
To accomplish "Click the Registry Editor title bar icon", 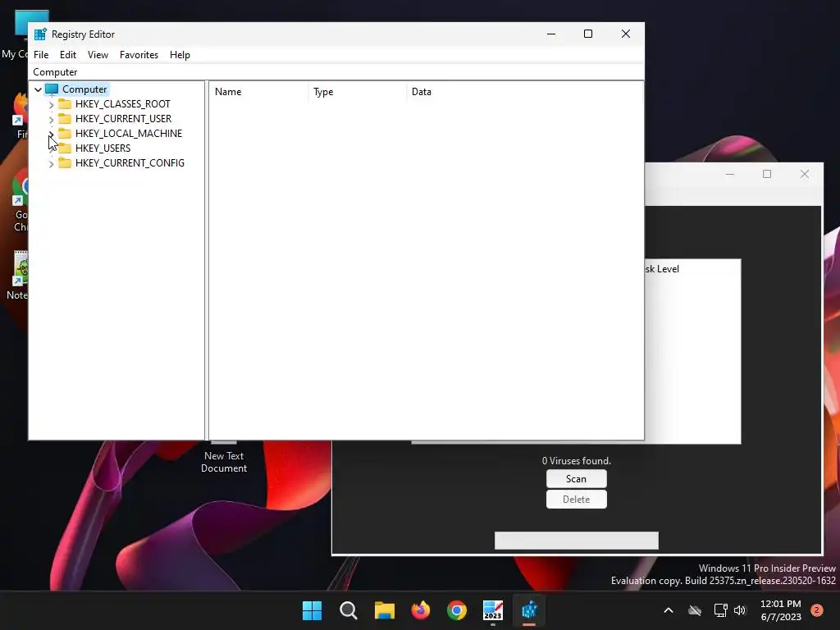I will [40, 34].
